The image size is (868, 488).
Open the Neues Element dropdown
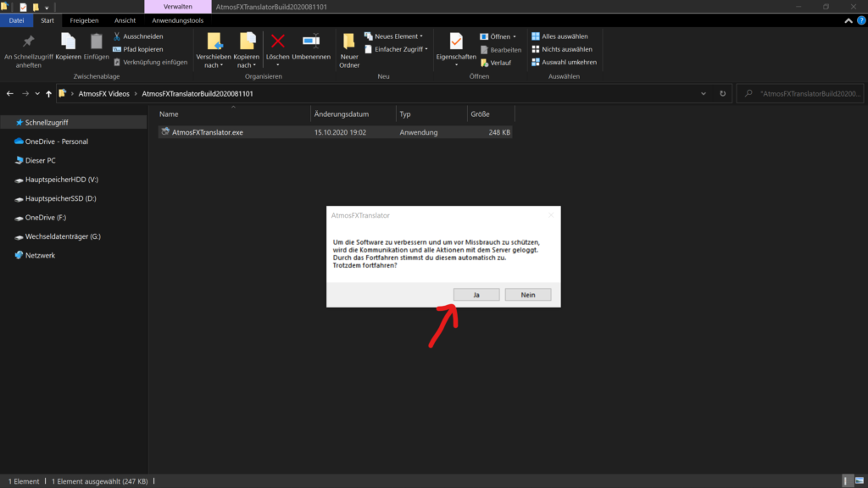(x=393, y=36)
